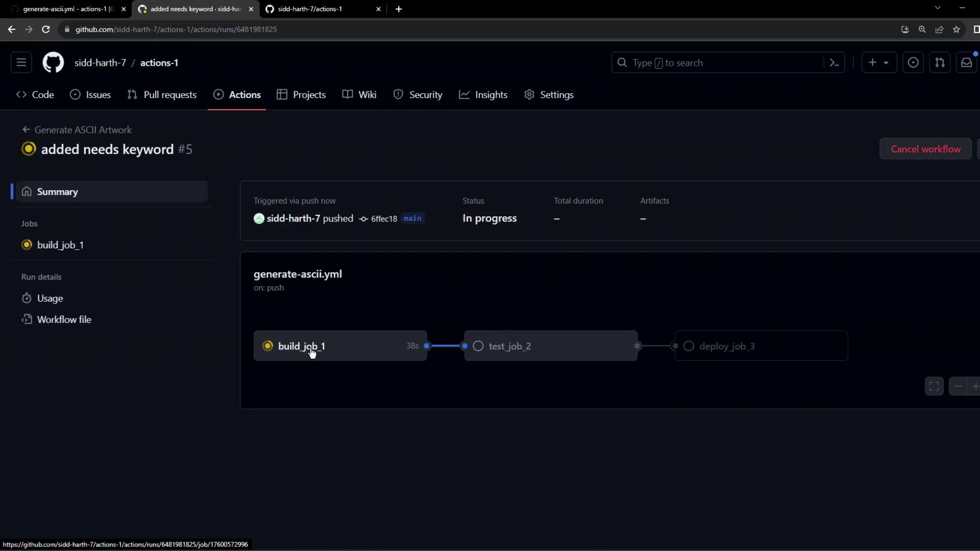The height and width of the screenshot is (551, 980).
Task: Select build_job_1 in Jobs sidebar
Action: [60, 245]
